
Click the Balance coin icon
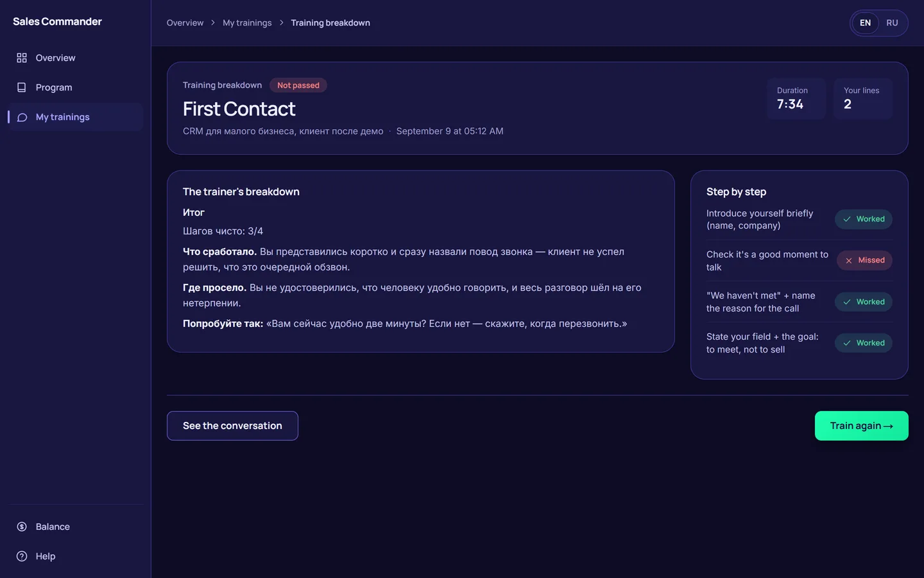pyautogui.click(x=22, y=527)
